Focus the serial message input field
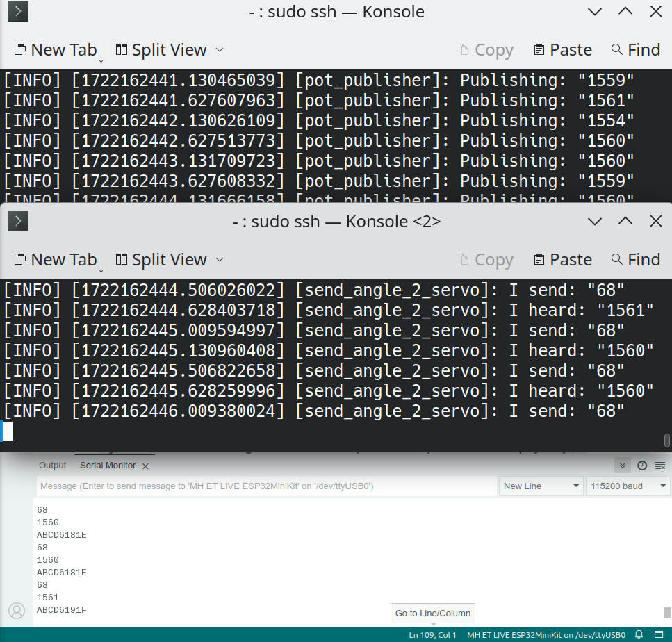This screenshot has width=672, height=642. 267,486
